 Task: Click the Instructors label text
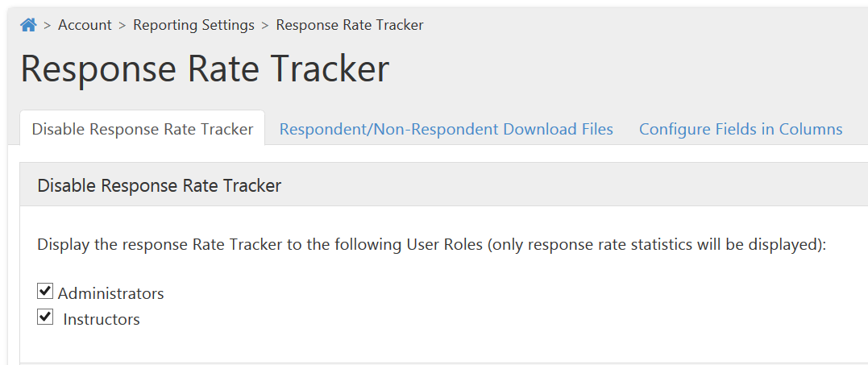coord(102,319)
